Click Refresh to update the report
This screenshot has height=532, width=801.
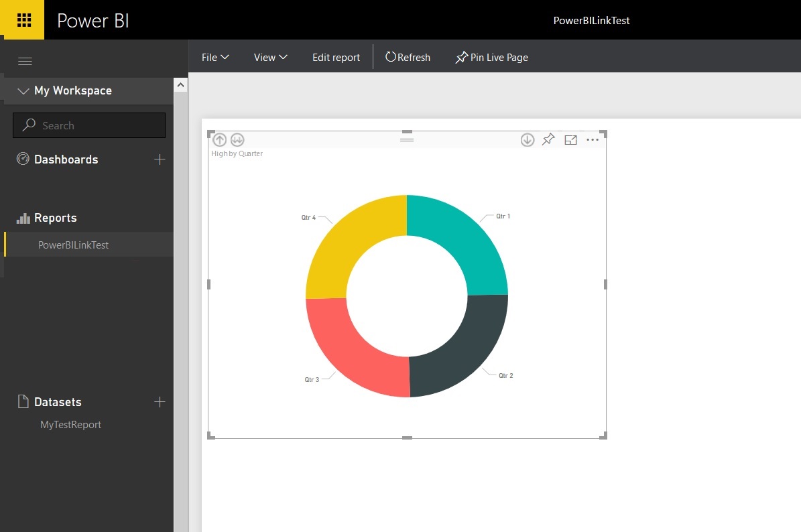pyautogui.click(x=408, y=57)
